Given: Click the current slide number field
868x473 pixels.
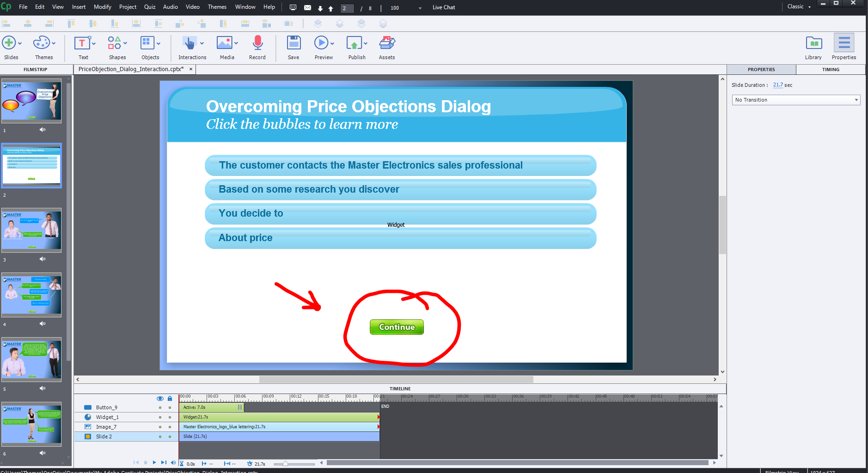Looking at the screenshot, I should coord(347,8).
